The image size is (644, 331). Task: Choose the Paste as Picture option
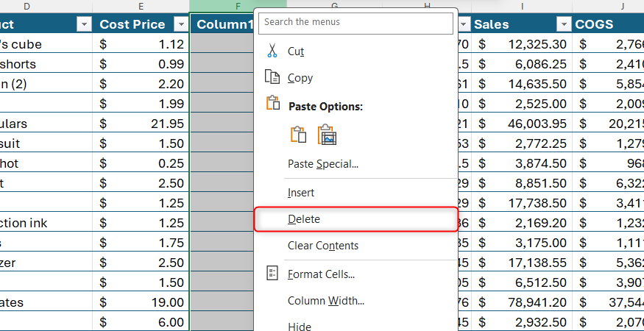(x=327, y=135)
